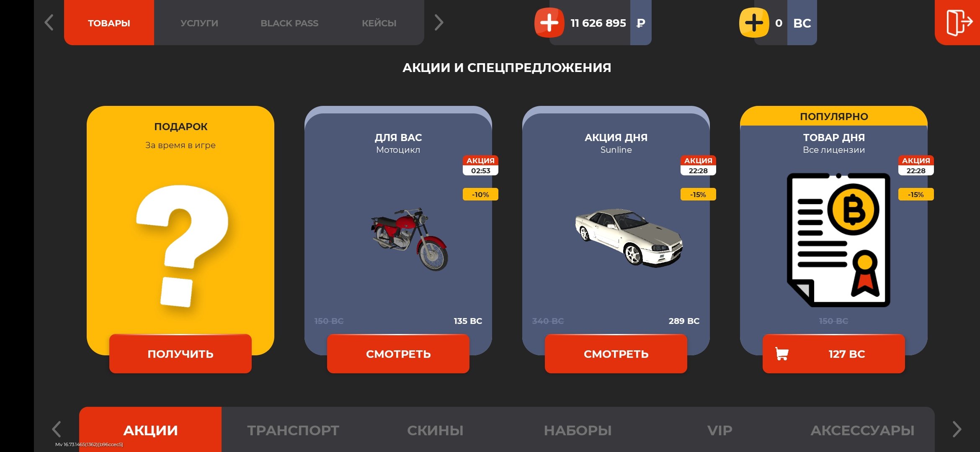The height and width of the screenshot is (452, 980).
Task: Click СМОТРЕТЬ under the Мотоцикл offer
Action: click(x=398, y=354)
